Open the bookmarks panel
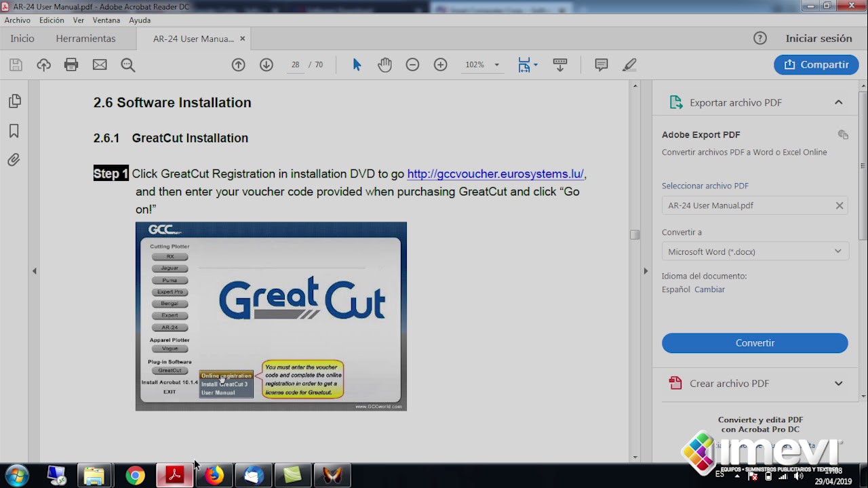Image resolution: width=868 pixels, height=488 pixels. pyautogui.click(x=14, y=131)
